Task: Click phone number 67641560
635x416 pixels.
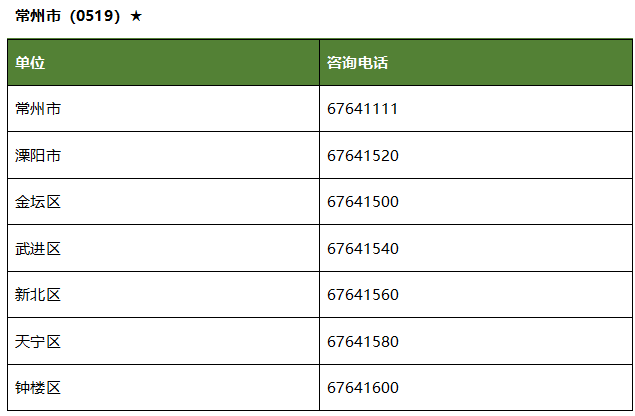Action: (x=363, y=295)
